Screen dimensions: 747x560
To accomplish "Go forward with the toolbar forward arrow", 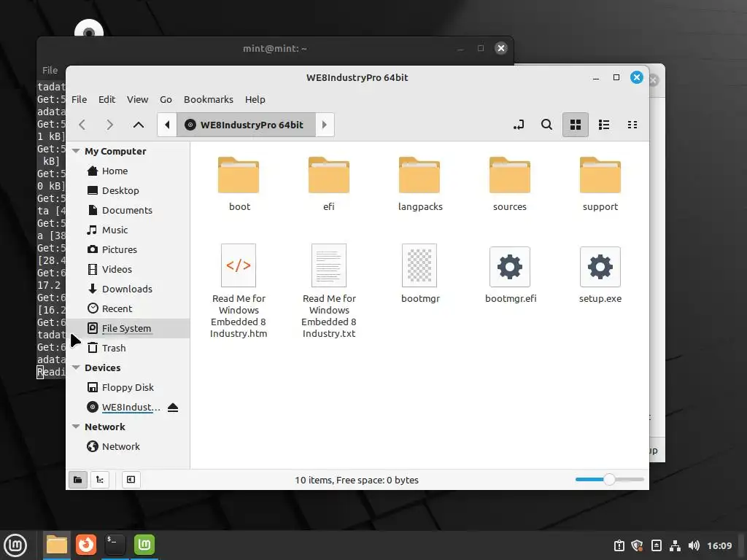I will (109, 125).
